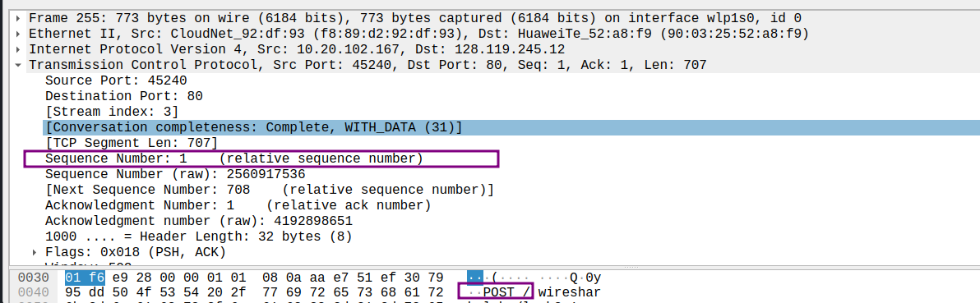Viewport: 980px width, 303px height.
Task: Select Acknowledgment number (raw) row
Action: (x=199, y=221)
